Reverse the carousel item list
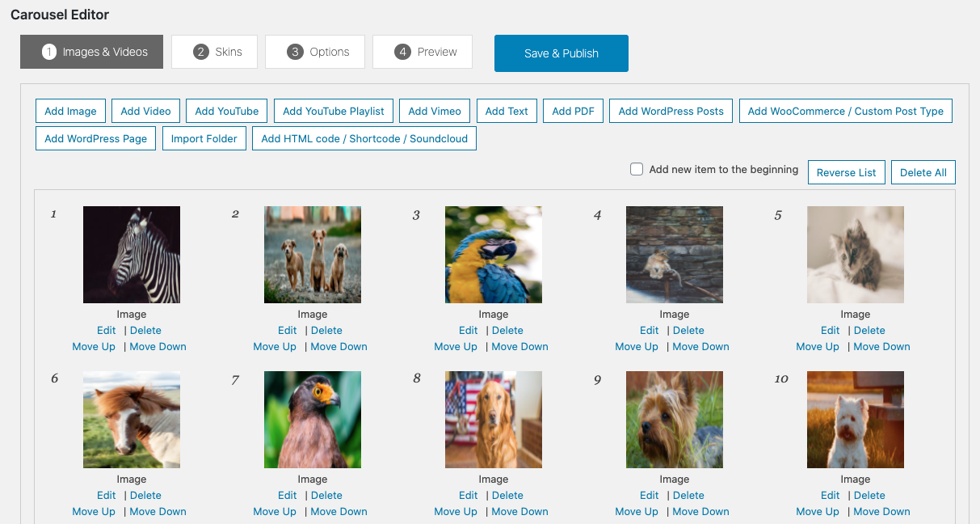 (846, 173)
